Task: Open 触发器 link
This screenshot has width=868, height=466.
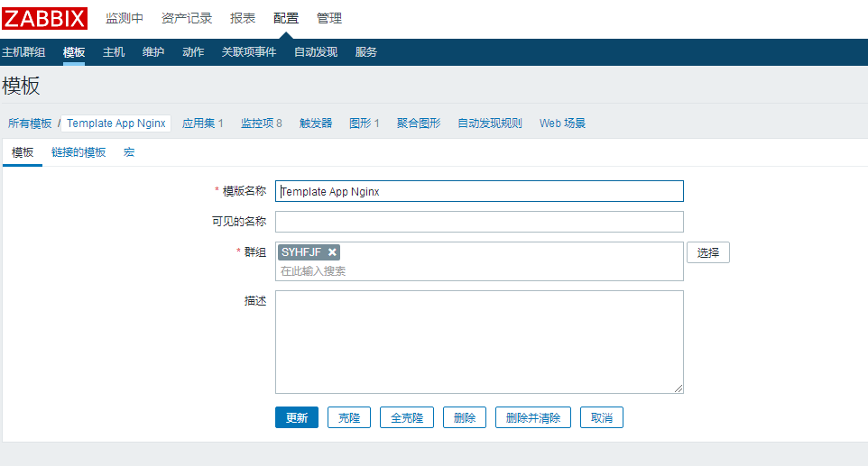Action: click(x=316, y=123)
